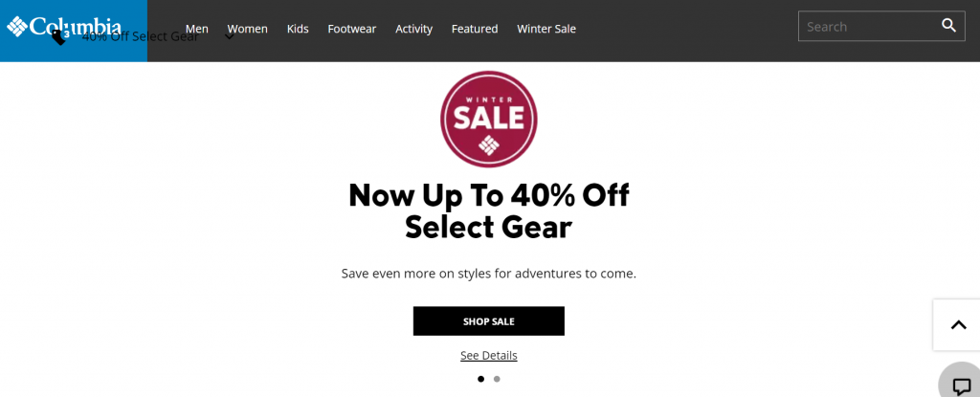
Task: Open the Women menu
Action: pyautogui.click(x=248, y=29)
